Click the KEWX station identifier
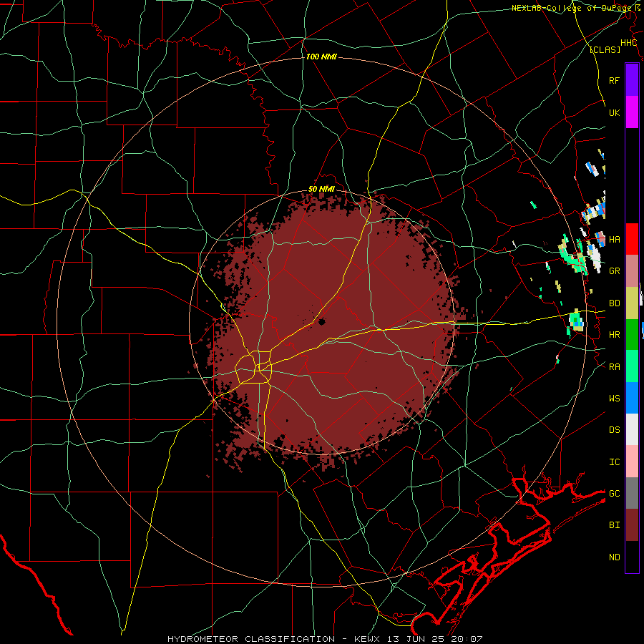The image size is (644, 644). [369, 639]
